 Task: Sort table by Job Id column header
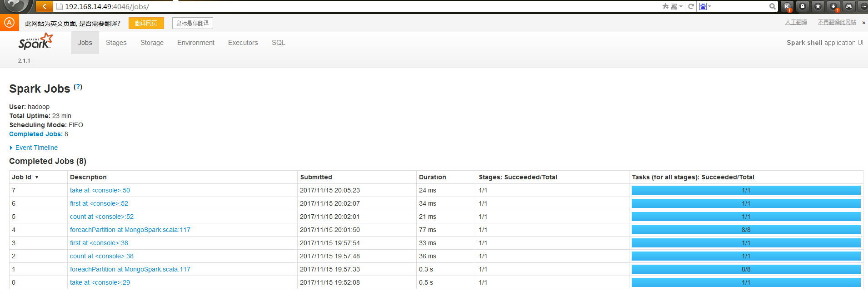(x=22, y=177)
